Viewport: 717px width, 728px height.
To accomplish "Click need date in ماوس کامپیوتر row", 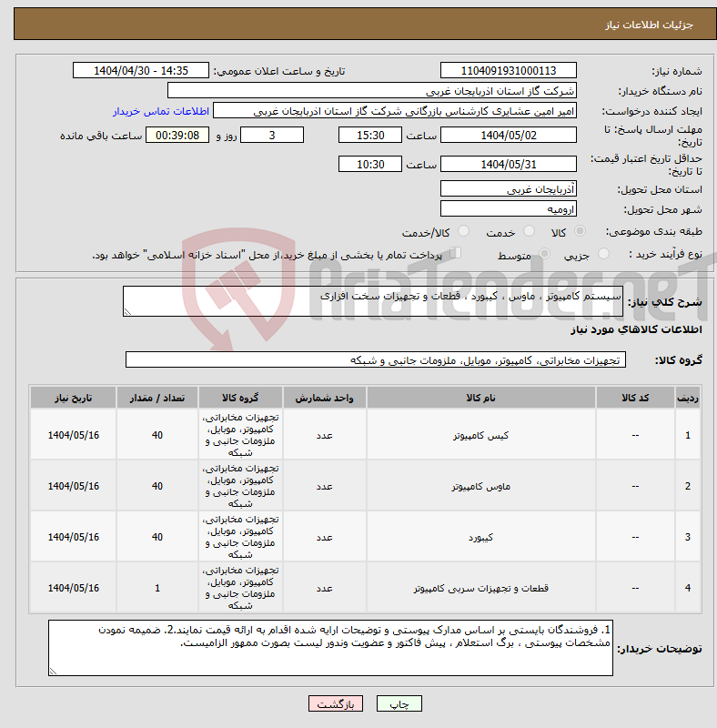I will click(74, 486).
